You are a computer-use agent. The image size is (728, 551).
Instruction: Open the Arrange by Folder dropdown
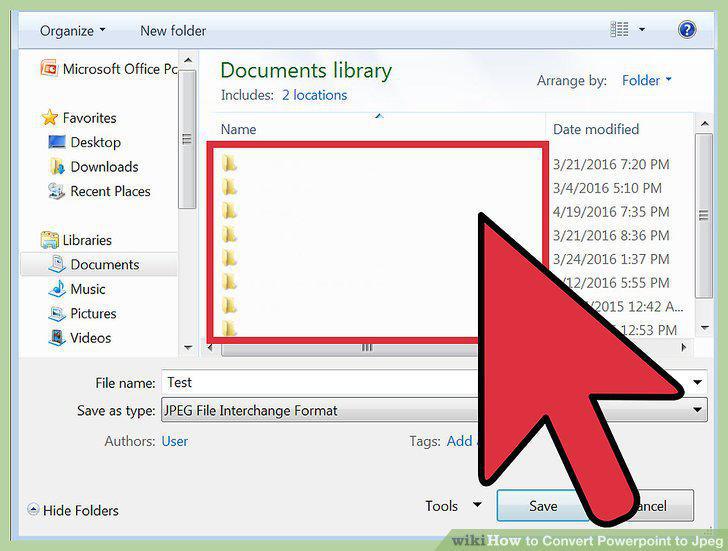click(647, 80)
